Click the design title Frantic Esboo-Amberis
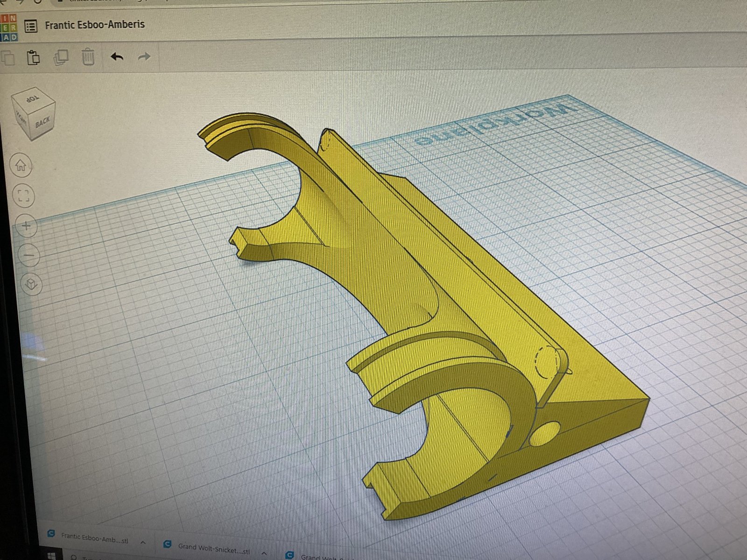This screenshot has height=560, width=747. pos(95,25)
